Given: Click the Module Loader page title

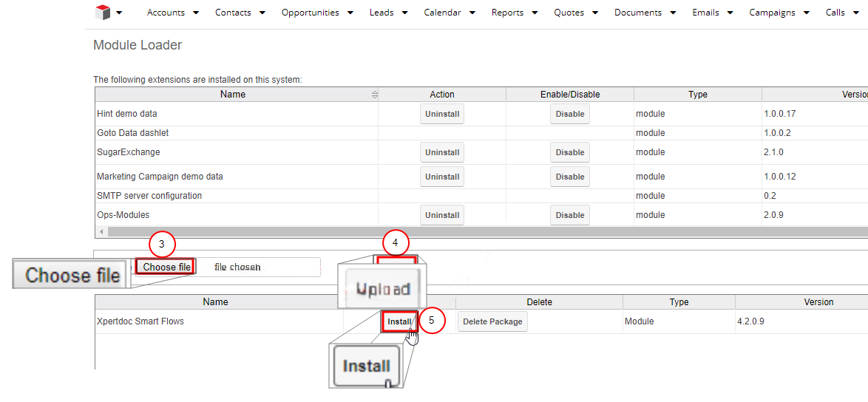Looking at the screenshot, I should click(x=138, y=45).
